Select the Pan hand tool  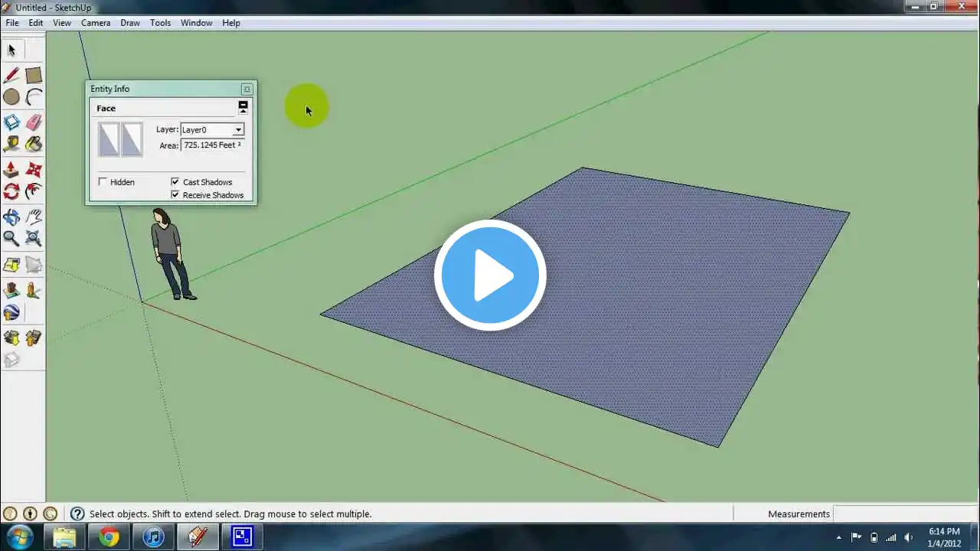tap(33, 217)
